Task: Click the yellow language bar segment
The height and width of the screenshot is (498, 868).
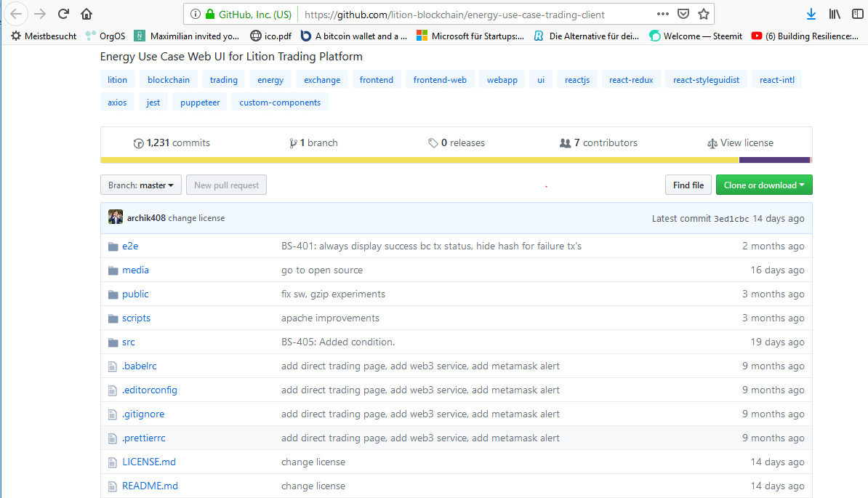Action: coord(419,160)
